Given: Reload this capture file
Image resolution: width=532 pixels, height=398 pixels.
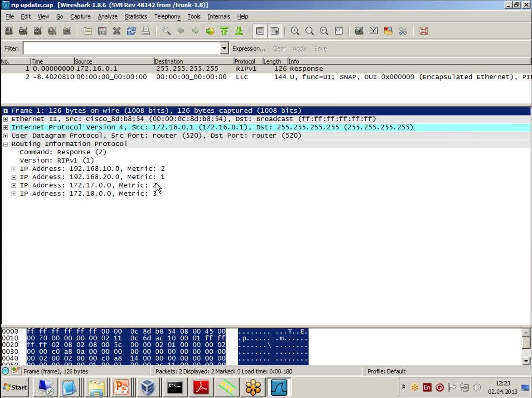Looking at the screenshot, I should coord(131,31).
